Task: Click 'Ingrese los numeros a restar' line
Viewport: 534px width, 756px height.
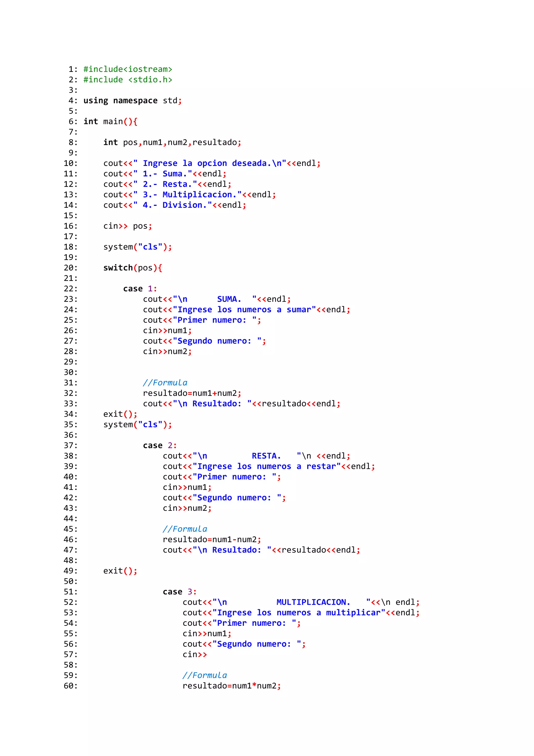Action: 269,467
